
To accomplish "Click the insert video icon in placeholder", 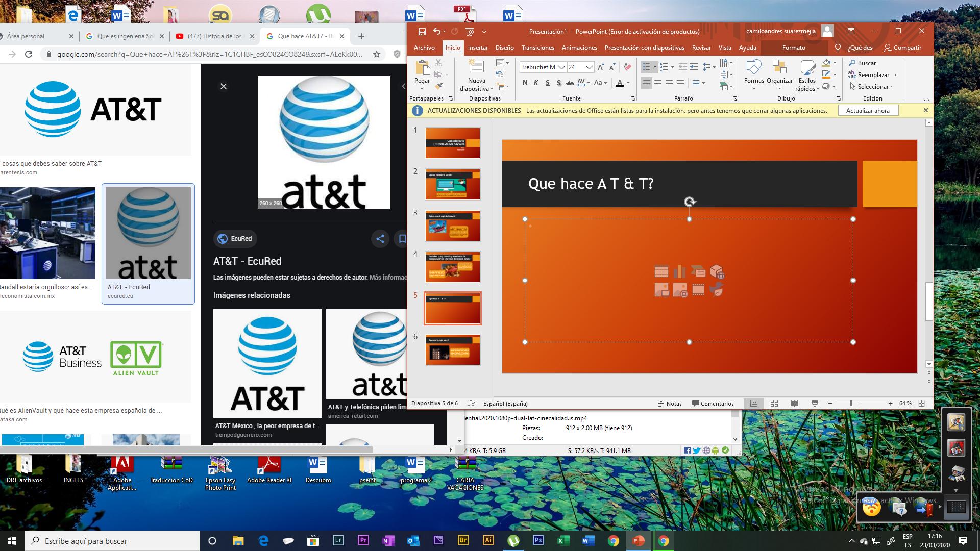I will [x=698, y=290].
